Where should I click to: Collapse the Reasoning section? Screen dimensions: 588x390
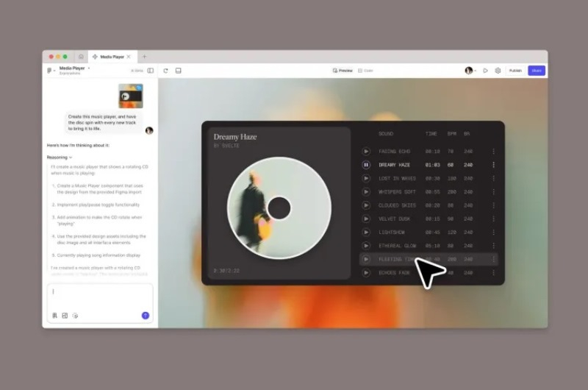click(x=60, y=157)
